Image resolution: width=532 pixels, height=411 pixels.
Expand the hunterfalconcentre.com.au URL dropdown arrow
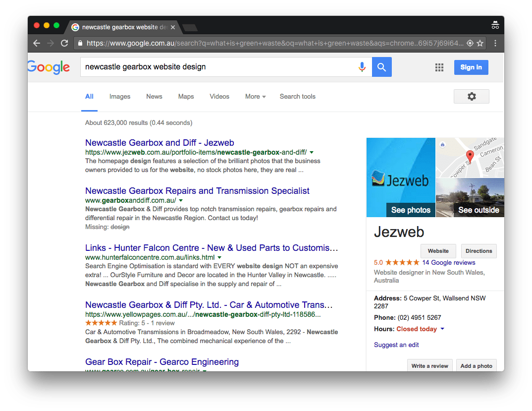[x=219, y=257]
